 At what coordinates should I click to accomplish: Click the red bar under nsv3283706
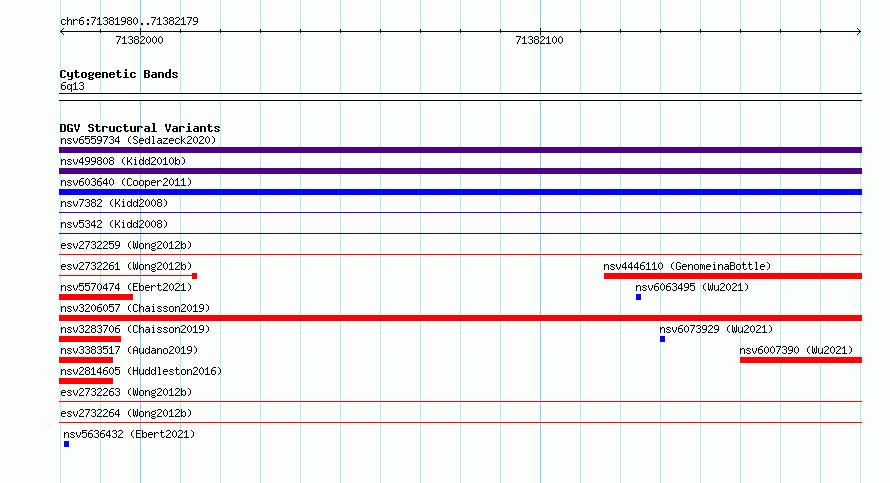(90, 339)
